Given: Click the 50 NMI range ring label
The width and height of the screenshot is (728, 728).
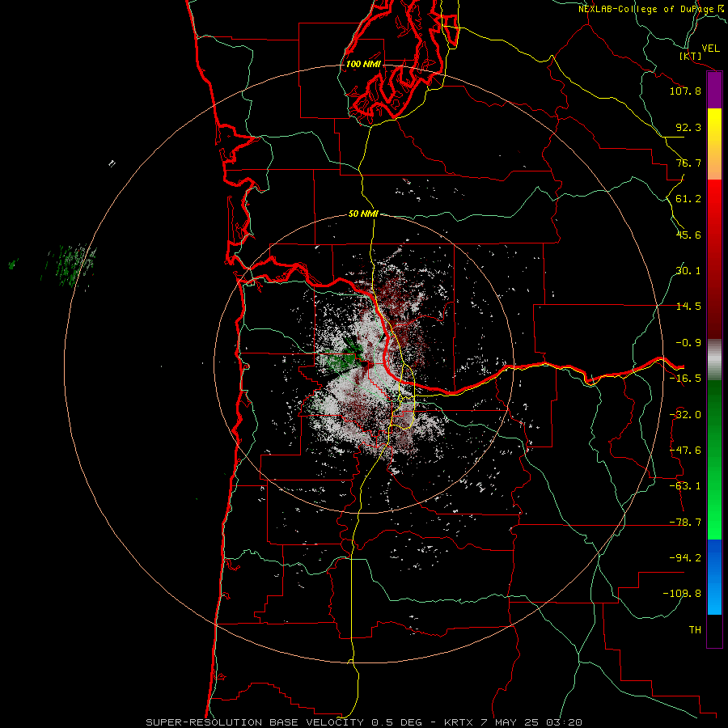Looking at the screenshot, I should [363, 214].
